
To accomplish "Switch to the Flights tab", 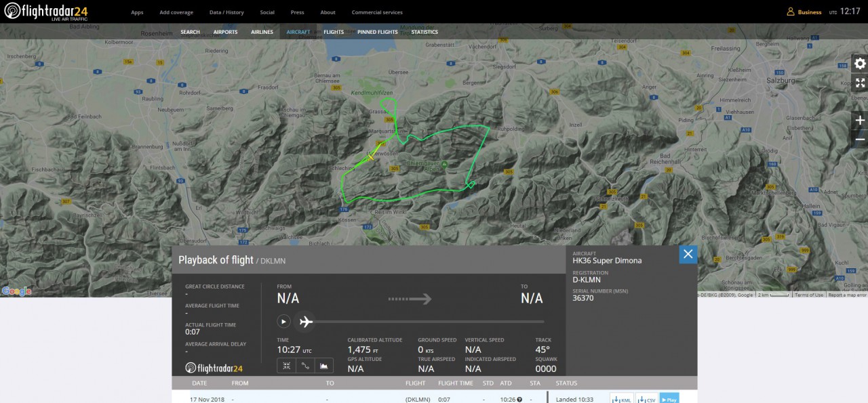I will click(x=334, y=32).
